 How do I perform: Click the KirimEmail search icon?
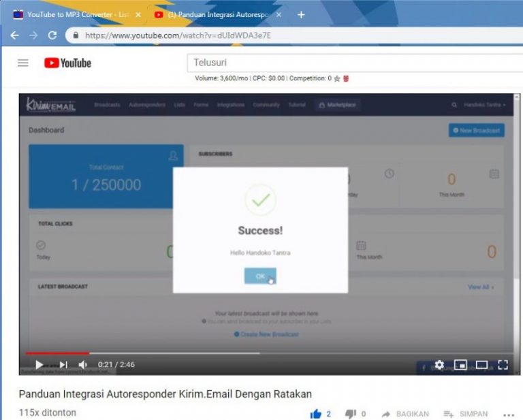tap(454, 105)
